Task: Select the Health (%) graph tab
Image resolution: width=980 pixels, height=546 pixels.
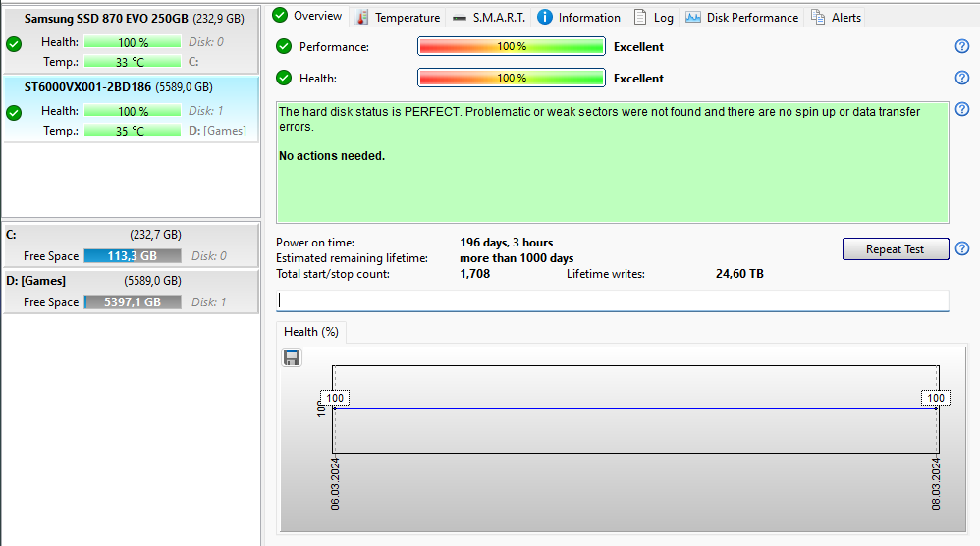Action: click(310, 332)
